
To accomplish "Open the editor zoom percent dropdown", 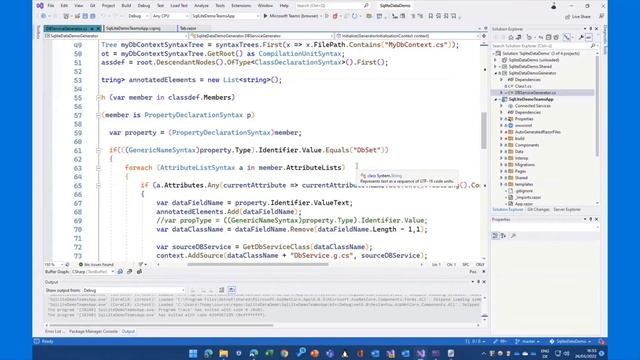I will [x=54, y=264].
